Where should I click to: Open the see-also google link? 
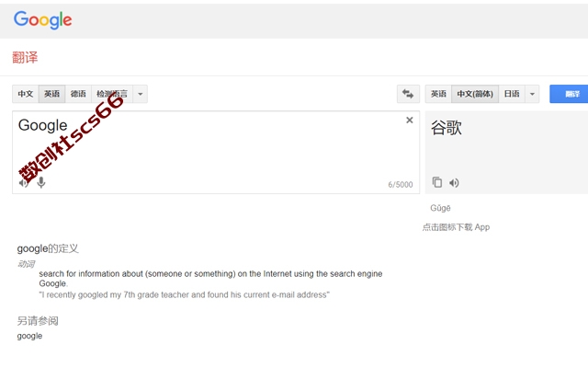coord(29,336)
